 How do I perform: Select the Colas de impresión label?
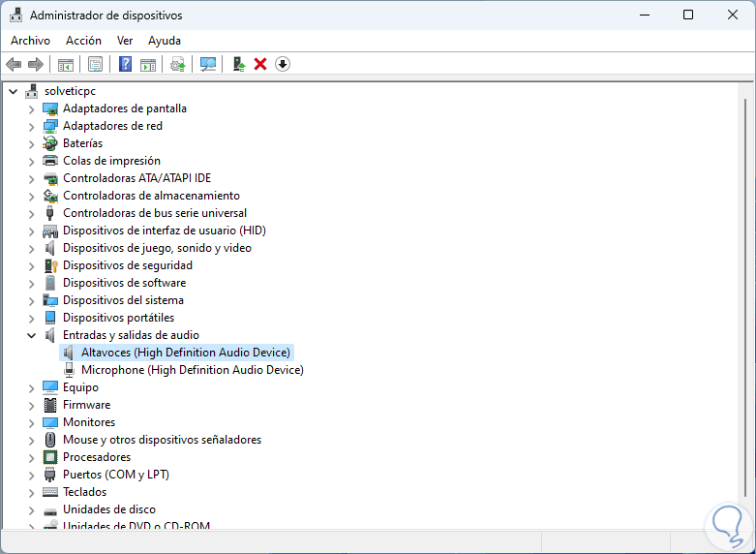pos(112,161)
